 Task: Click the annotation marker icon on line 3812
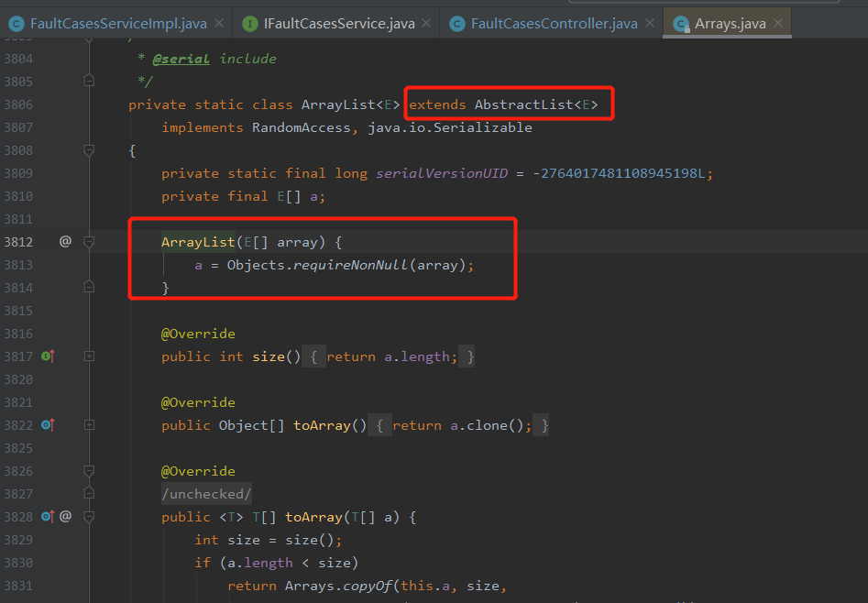[x=63, y=241]
